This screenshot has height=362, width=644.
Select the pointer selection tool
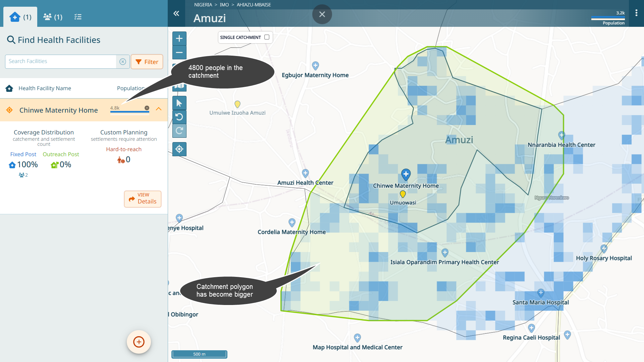(x=179, y=103)
